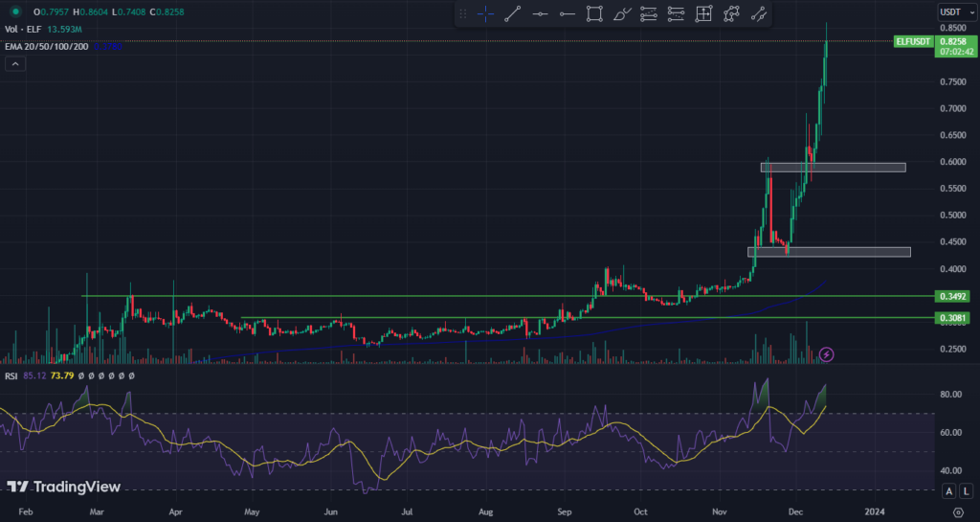
Task: Open chart settings gear icon
Action: tap(958, 512)
